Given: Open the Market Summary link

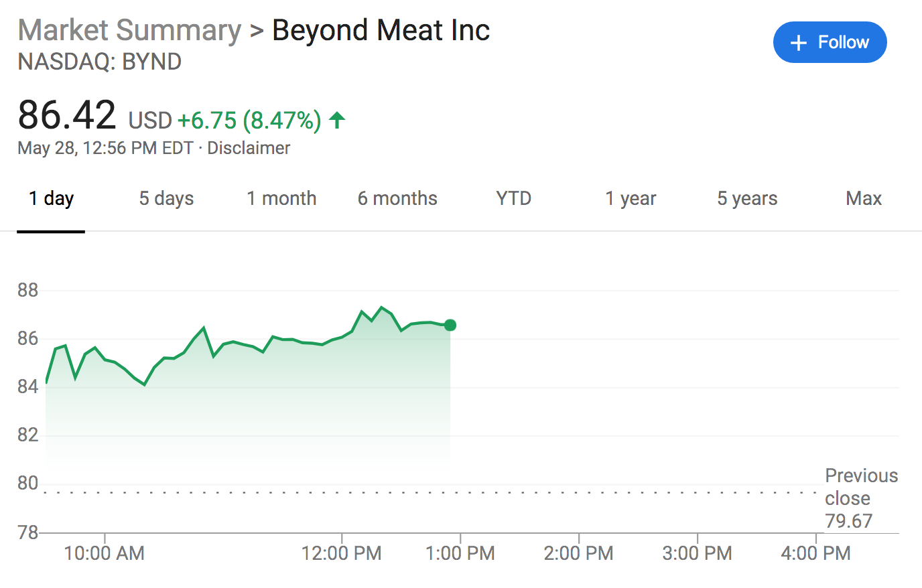Looking at the screenshot, I should tap(129, 30).
